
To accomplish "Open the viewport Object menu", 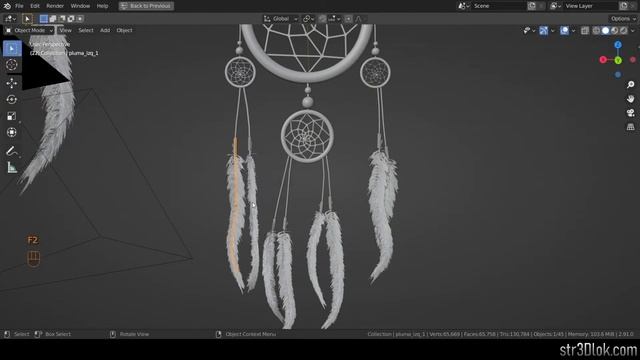I will click(124, 31).
